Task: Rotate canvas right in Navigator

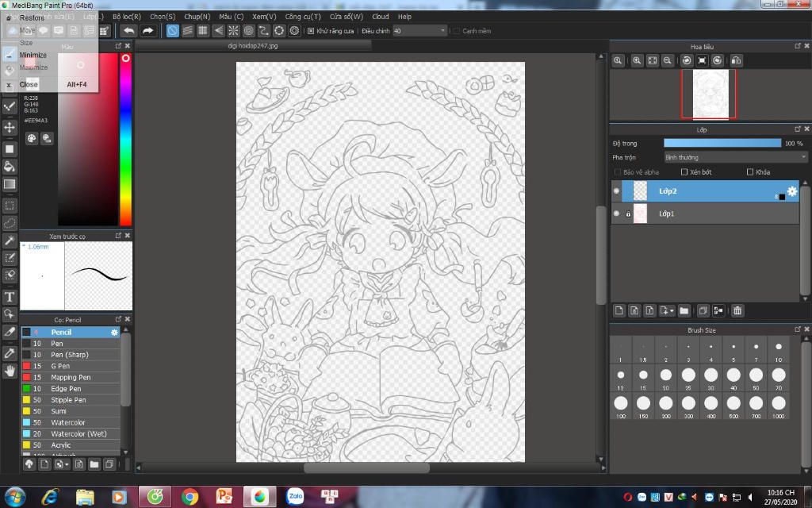Action: pos(717,60)
